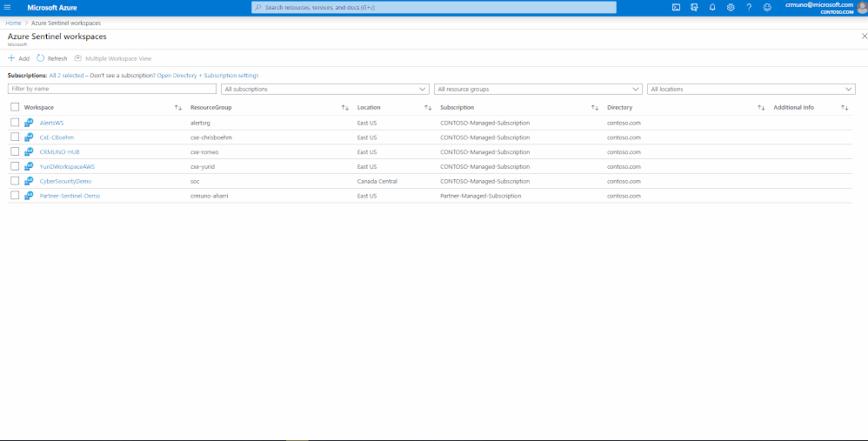Open the Azure portal hamburger menu

click(7, 7)
